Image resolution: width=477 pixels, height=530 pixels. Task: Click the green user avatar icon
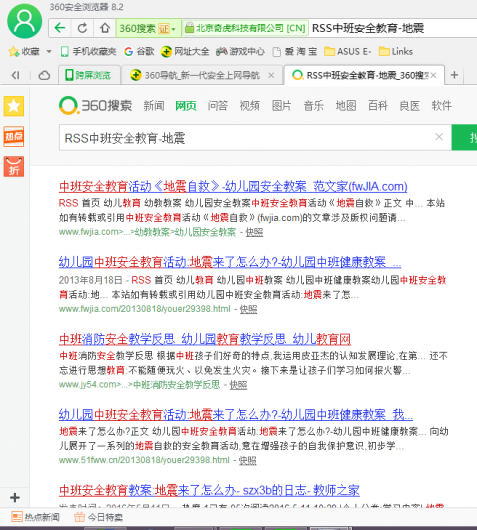coord(24,21)
